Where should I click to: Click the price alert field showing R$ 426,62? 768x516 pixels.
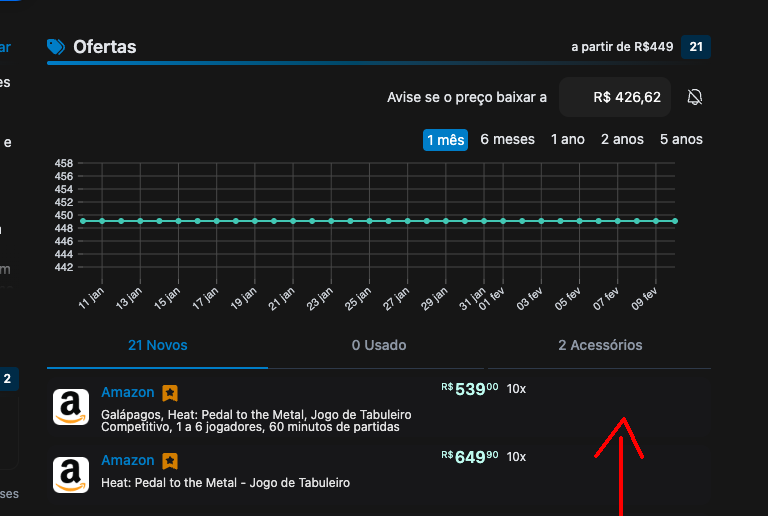[615, 97]
